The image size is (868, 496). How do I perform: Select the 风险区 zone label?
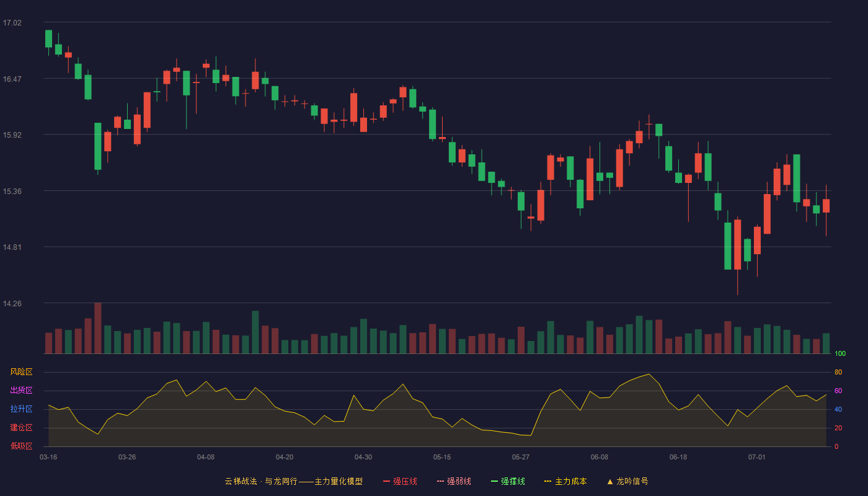coord(21,372)
